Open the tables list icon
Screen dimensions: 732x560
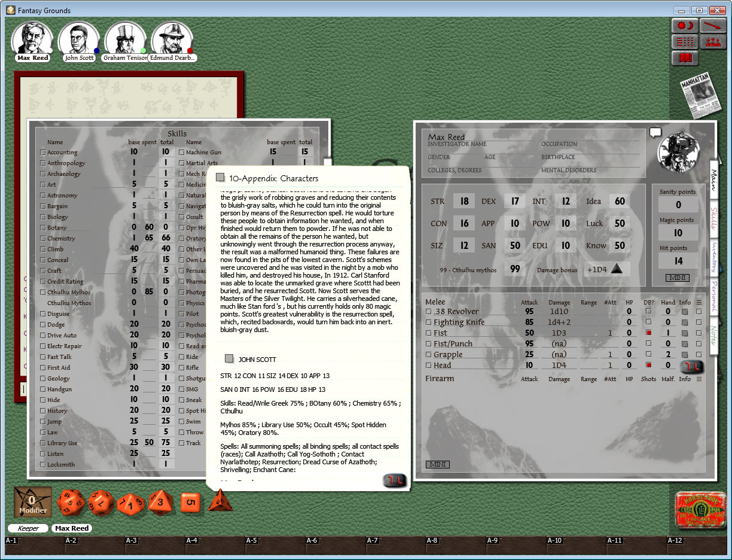point(684,42)
